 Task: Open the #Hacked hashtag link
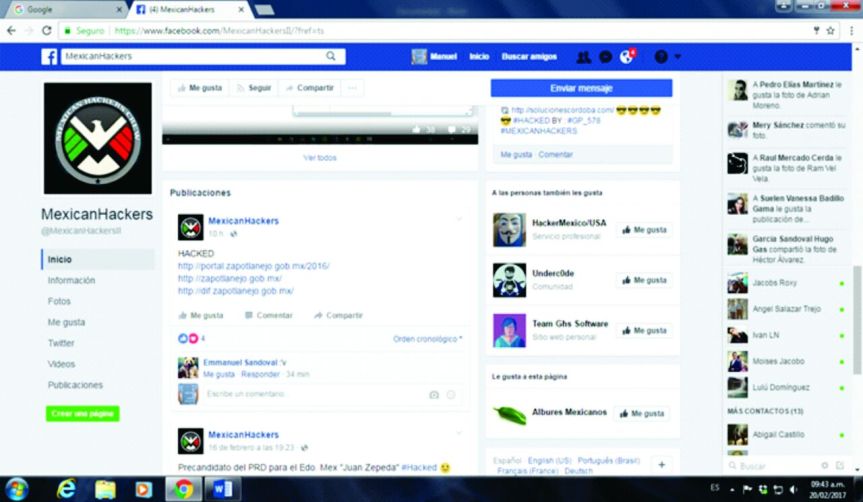[419, 467]
